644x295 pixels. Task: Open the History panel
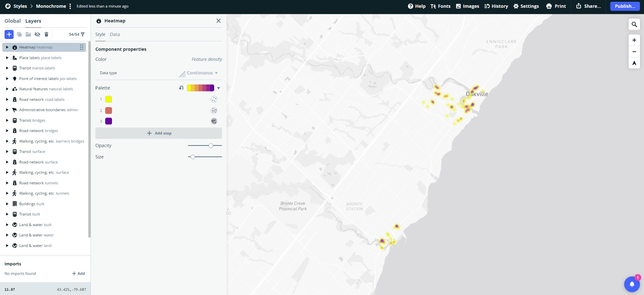click(496, 6)
